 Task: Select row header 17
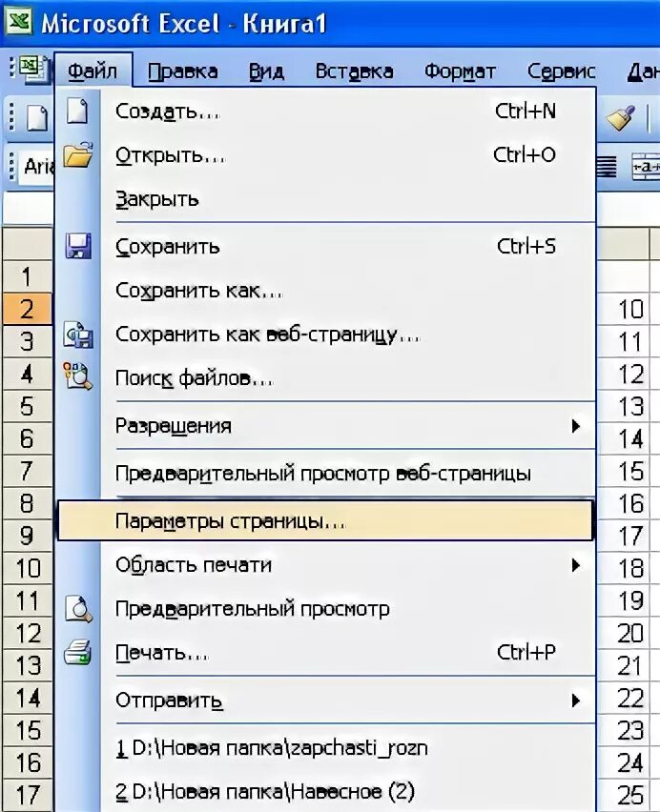tap(27, 795)
